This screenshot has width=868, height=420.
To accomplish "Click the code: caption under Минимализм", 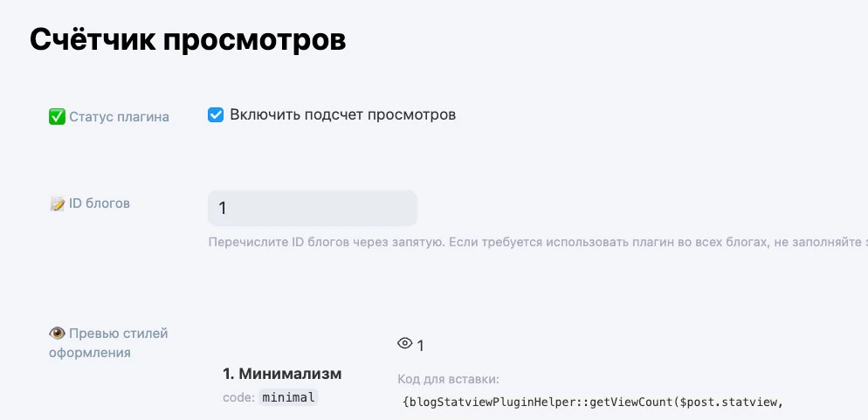I will pyautogui.click(x=238, y=397).
